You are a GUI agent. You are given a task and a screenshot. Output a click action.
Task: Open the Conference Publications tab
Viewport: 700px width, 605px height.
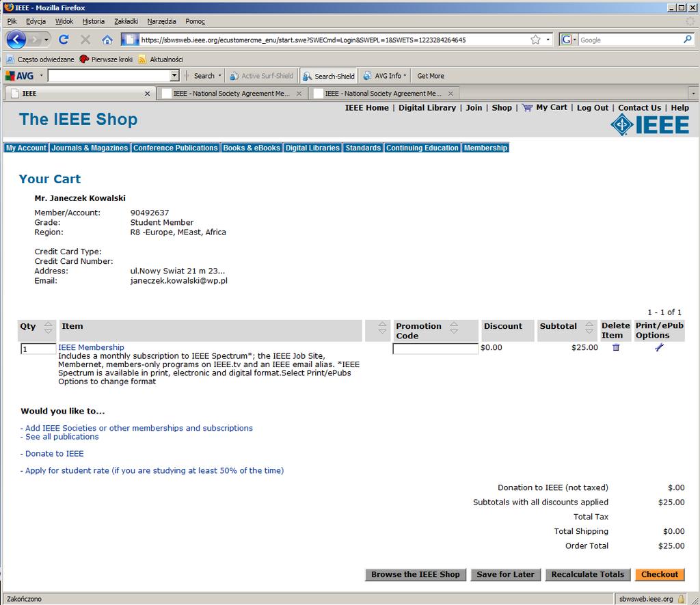point(175,148)
